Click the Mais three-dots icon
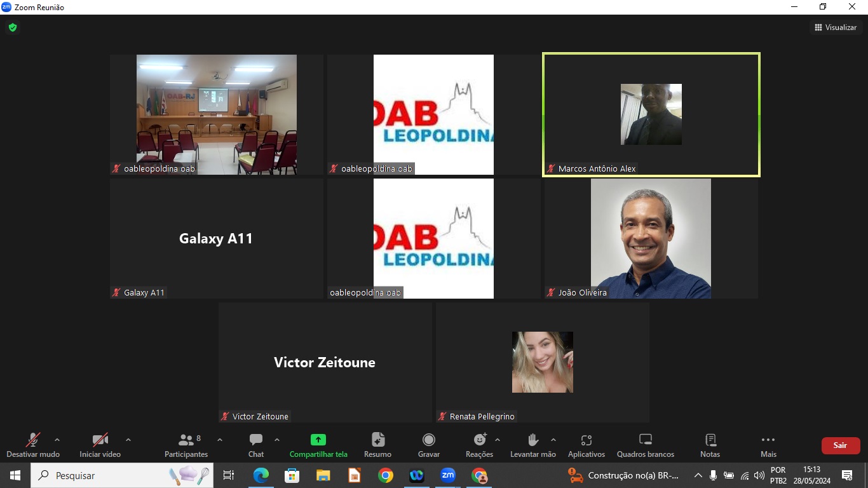Image resolution: width=868 pixels, height=488 pixels. [x=768, y=440]
